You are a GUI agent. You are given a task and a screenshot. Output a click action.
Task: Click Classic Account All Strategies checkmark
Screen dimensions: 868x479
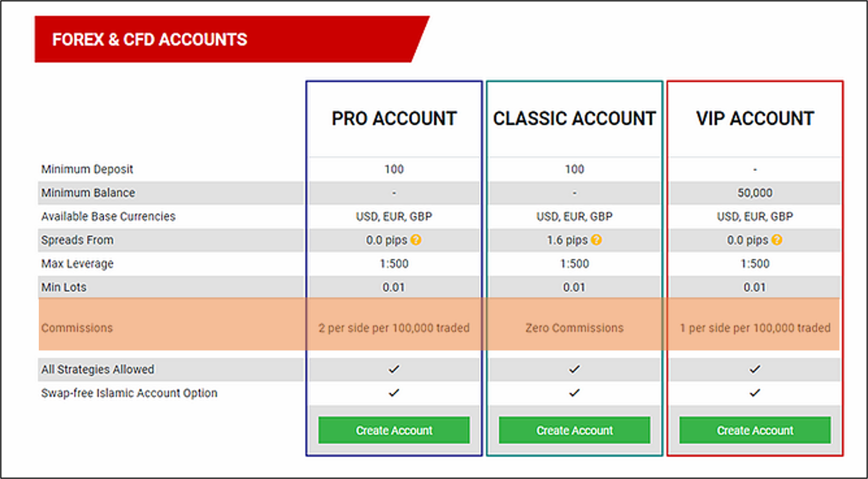click(x=574, y=369)
